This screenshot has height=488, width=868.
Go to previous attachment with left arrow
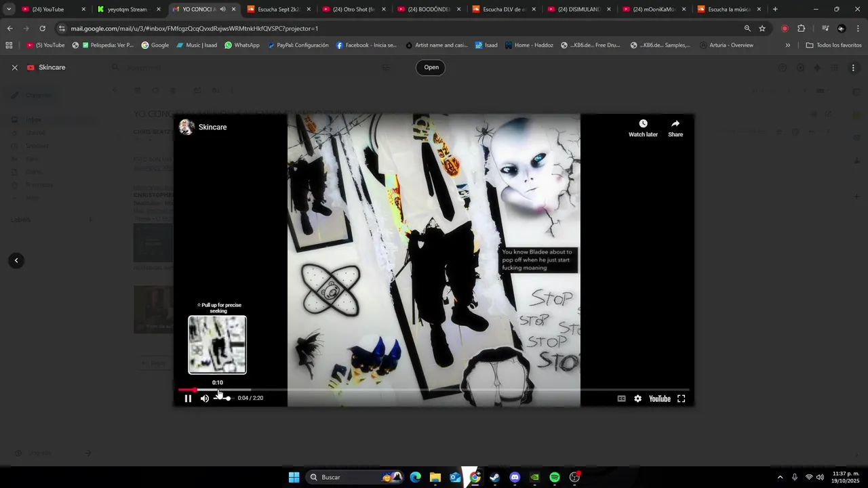click(x=16, y=260)
